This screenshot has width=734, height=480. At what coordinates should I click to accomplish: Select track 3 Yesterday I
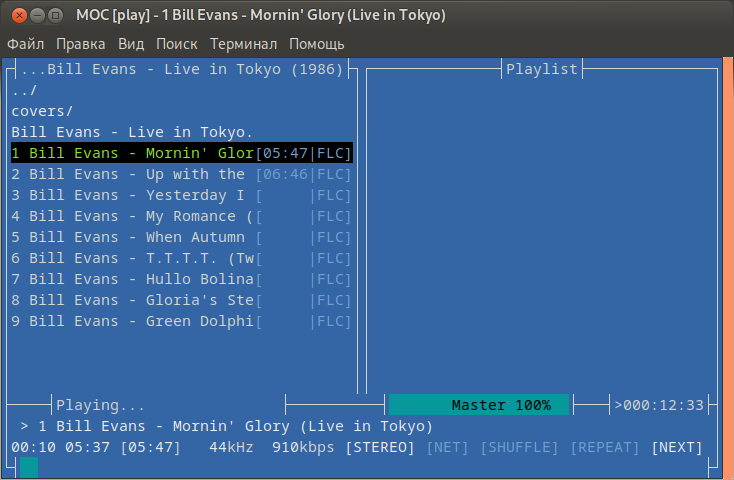182,195
